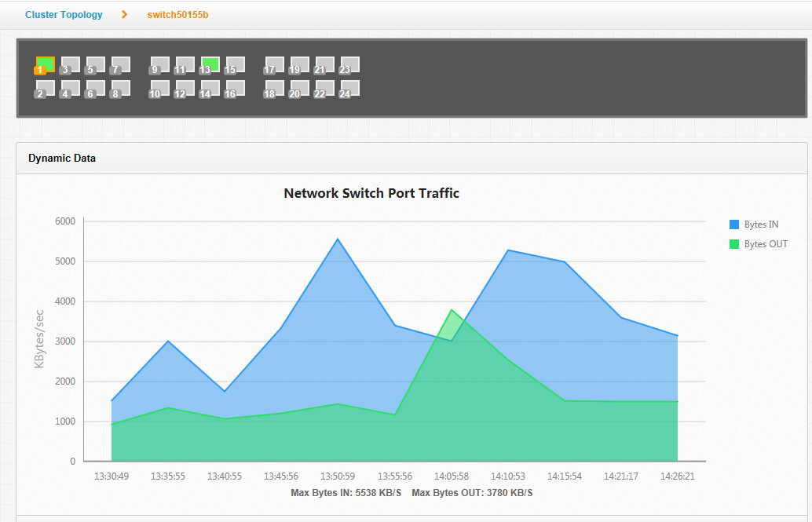Click the green Bytes OUT color swatch

point(734,244)
